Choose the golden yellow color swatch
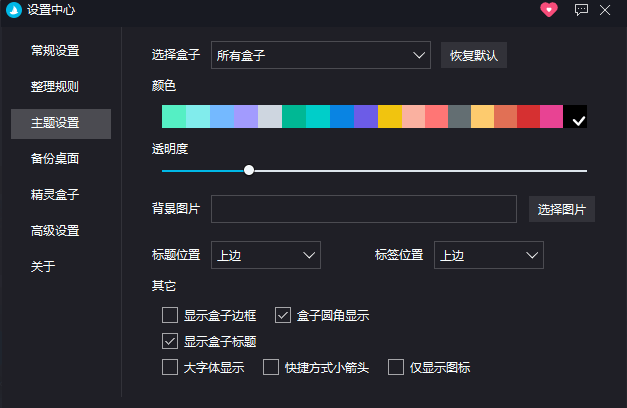This screenshot has width=627, height=408. [x=390, y=116]
